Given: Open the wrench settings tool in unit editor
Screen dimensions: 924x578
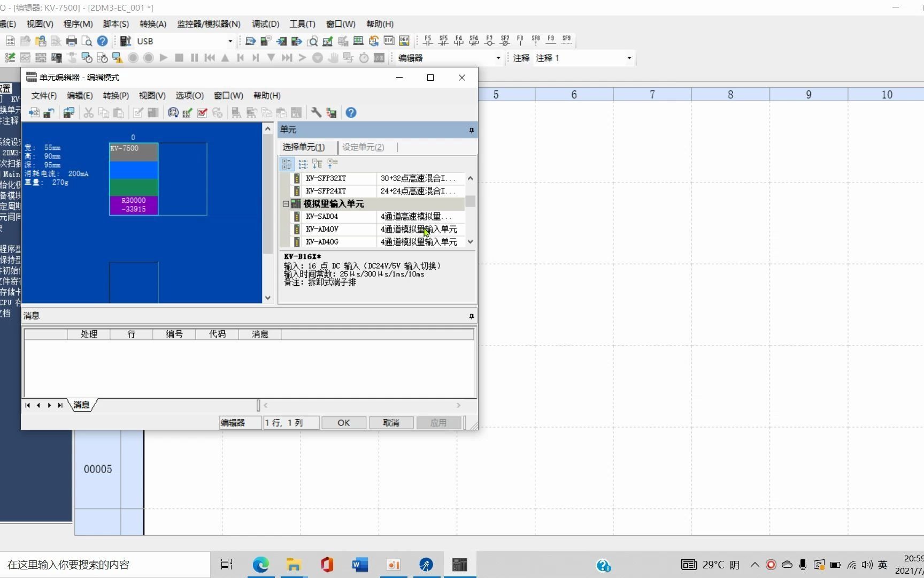Looking at the screenshot, I should [x=316, y=112].
